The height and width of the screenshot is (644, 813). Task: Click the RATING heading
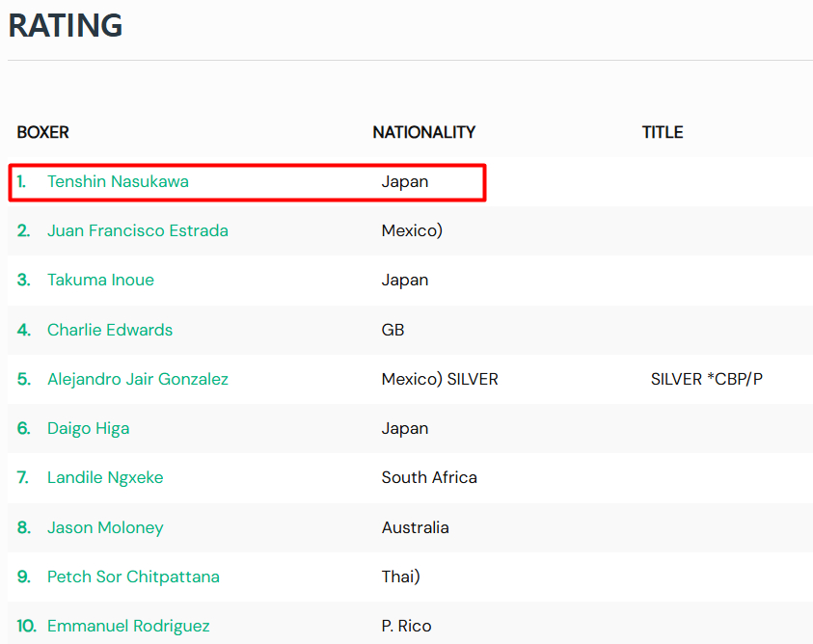tap(66, 26)
